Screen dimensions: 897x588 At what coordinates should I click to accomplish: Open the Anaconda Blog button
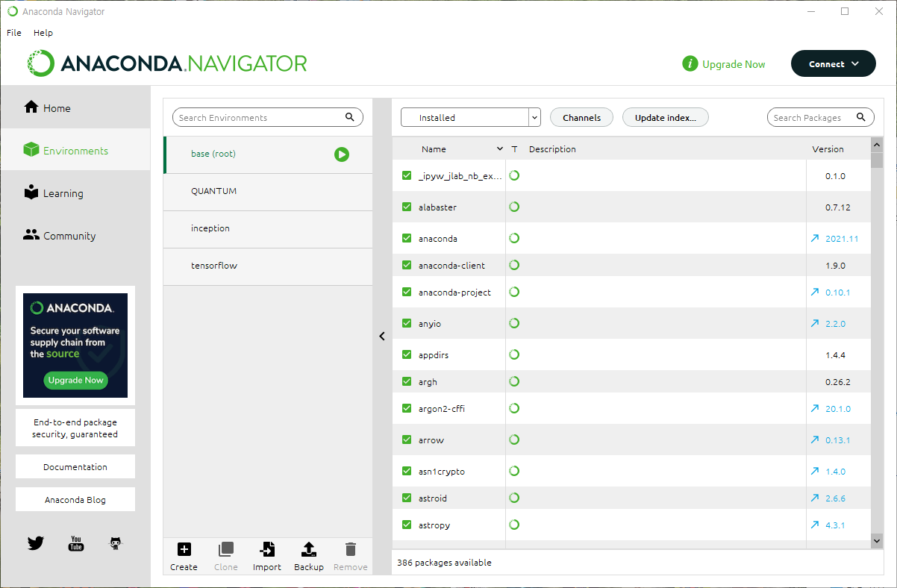75,499
